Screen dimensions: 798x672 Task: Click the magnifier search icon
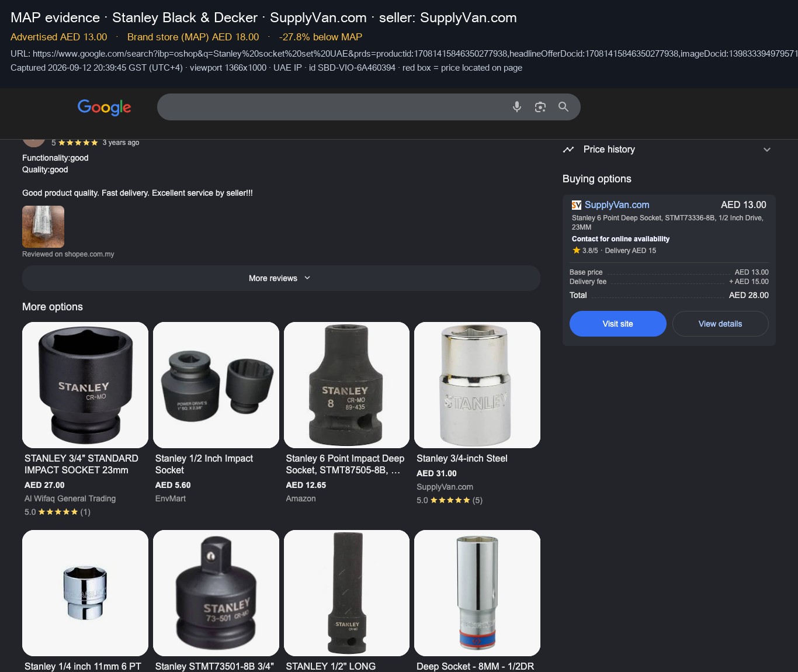click(x=563, y=107)
